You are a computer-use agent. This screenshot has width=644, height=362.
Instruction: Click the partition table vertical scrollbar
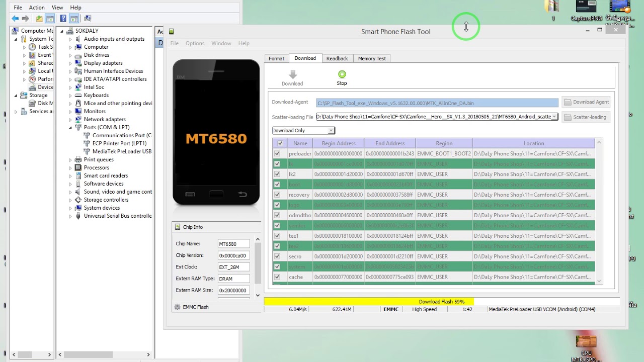(599, 212)
